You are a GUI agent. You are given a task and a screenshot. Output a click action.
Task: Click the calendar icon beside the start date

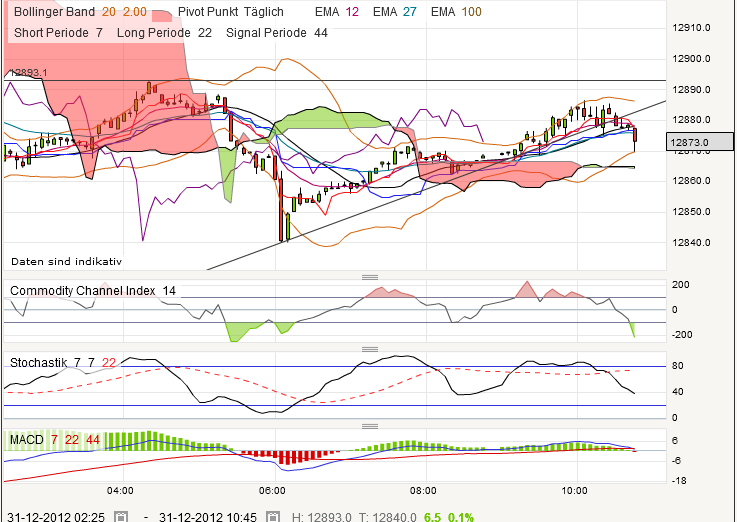point(120,516)
